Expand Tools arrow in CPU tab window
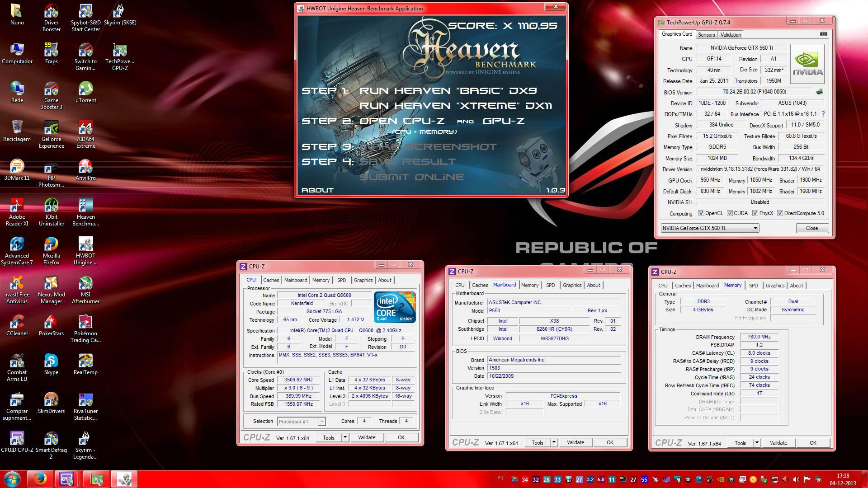 [345, 437]
